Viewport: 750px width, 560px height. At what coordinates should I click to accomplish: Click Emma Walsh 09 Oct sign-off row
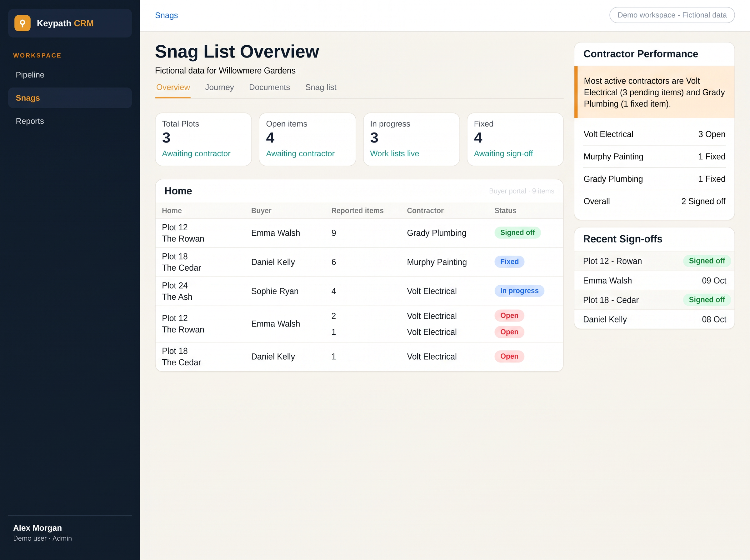pyautogui.click(x=654, y=281)
